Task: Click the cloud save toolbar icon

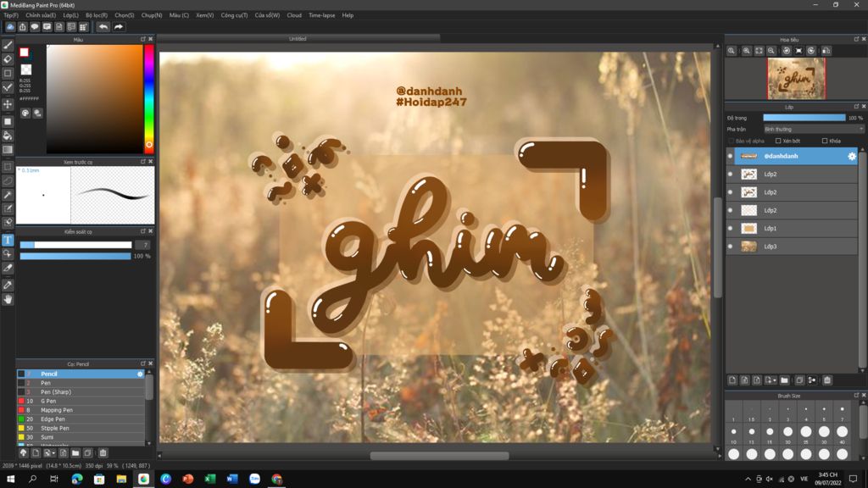Action: pyautogui.click(x=10, y=26)
